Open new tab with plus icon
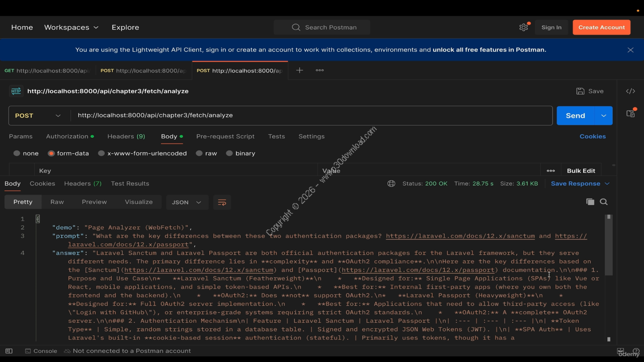The image size is (644, 362). [299, 70]
